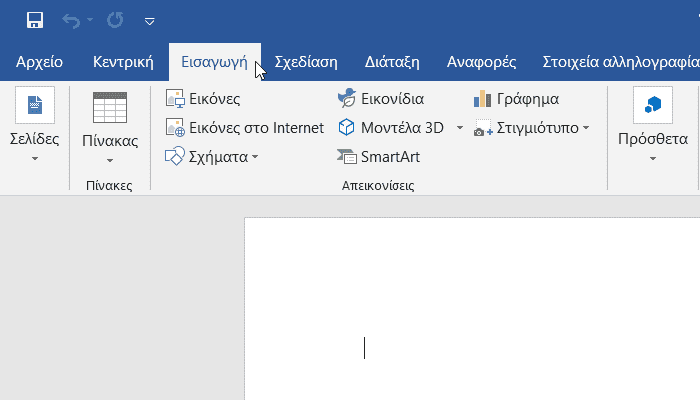Click the Save icon in quick access toolbar

[x=35, y=21]
